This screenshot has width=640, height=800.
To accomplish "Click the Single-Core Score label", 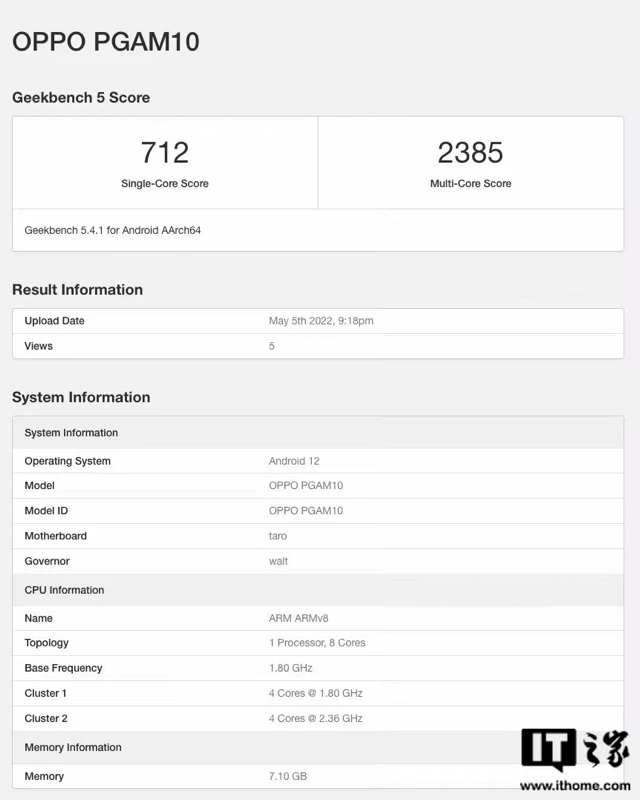I will tap(165, 183).
